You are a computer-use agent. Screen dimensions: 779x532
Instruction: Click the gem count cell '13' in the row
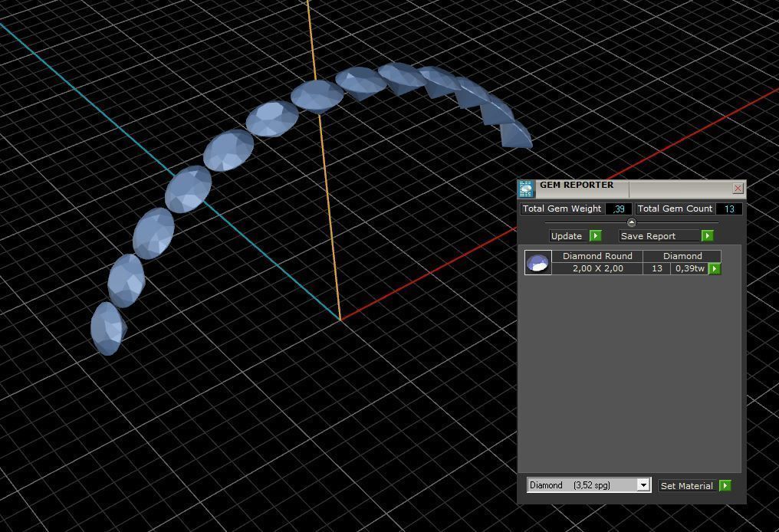(657, 269)
